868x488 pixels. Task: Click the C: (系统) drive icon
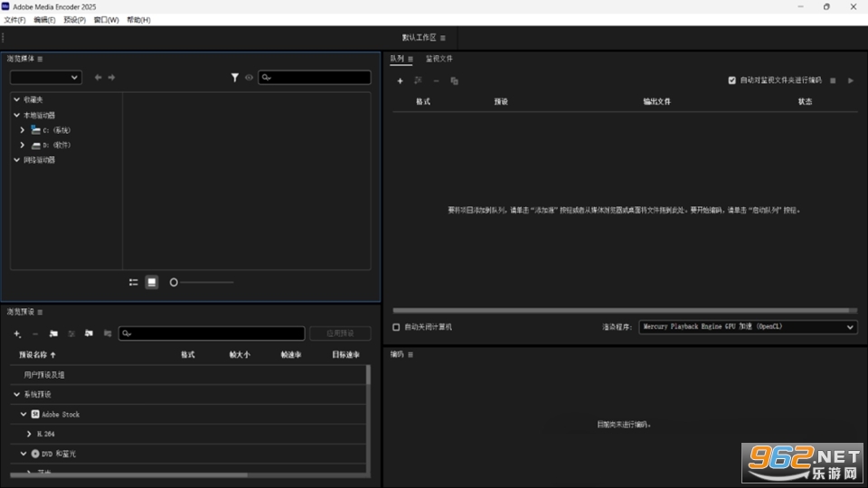click(36, 130)
